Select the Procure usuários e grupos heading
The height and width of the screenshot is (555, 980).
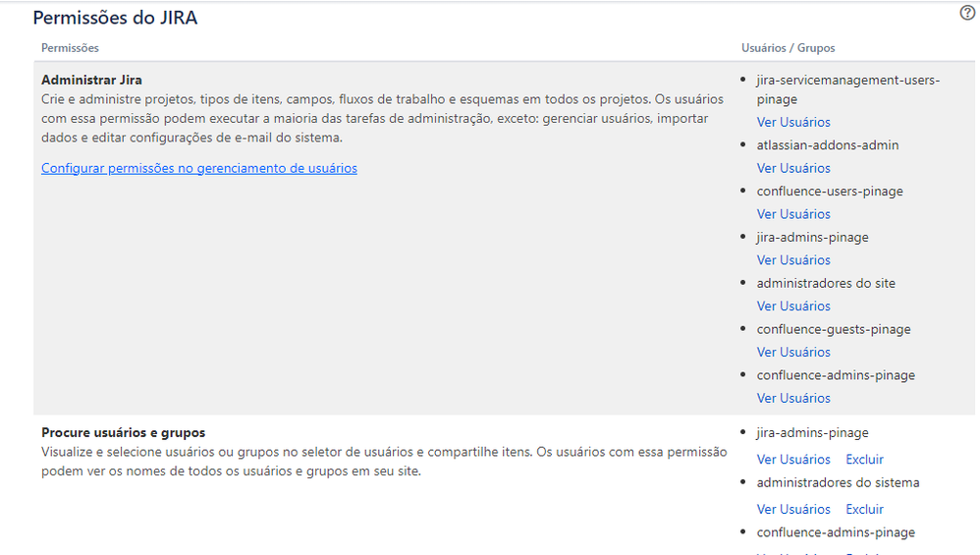123,432
